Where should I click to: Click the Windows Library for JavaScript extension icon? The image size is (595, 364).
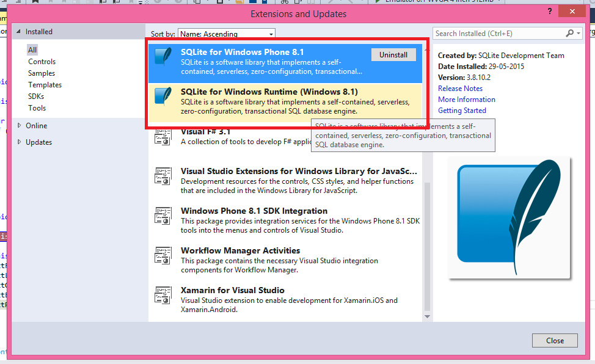tap(163, 176)
